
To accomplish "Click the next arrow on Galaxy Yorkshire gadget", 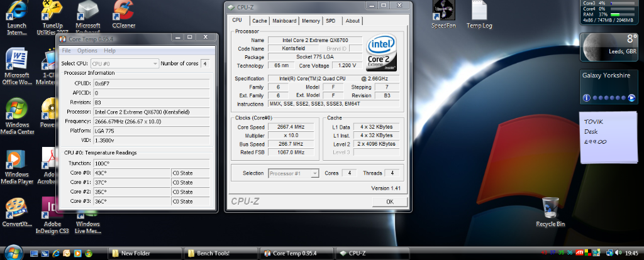I will pyautogui.click(x=631, y=98).
